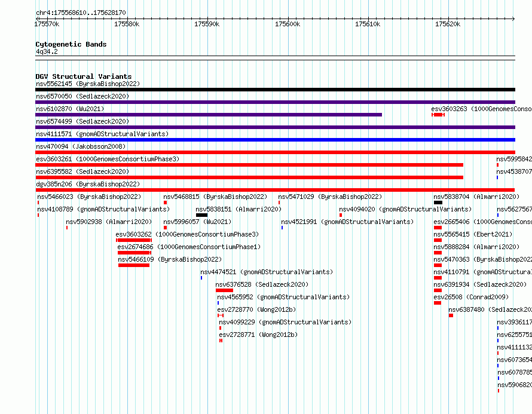Click nsv5466109 (ByrskaBishop2022) label
This screenshot has height=414, width=532.
click(x=170, y=259)
